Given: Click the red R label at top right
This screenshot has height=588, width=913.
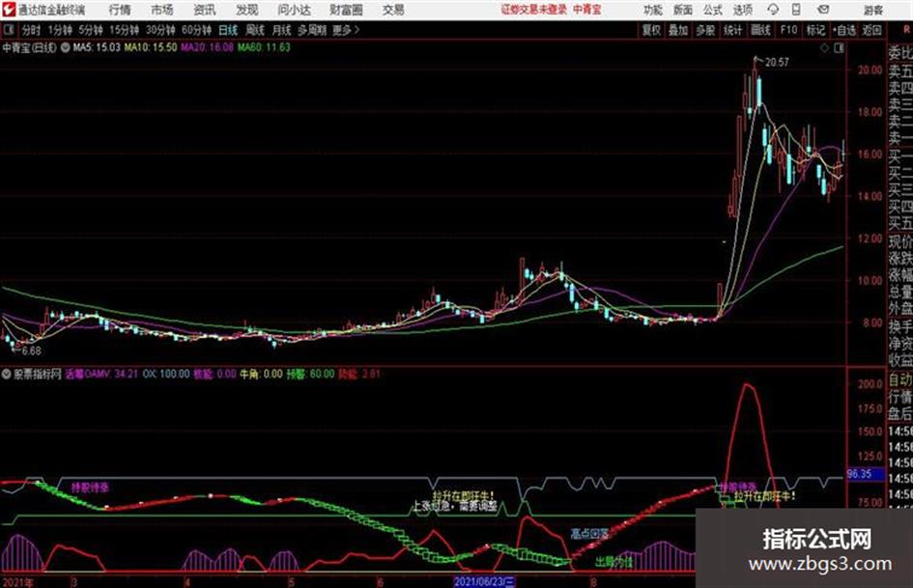Looking at the screenshot, I should (906, 30).
